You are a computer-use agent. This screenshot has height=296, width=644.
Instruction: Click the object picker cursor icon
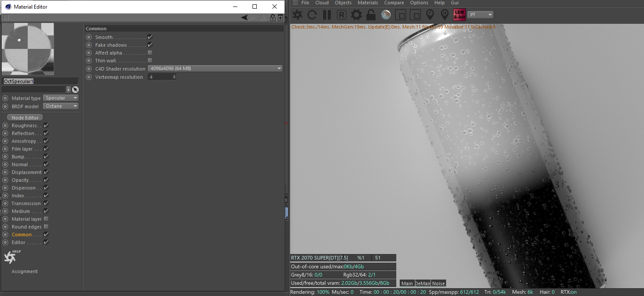pos(75,90)
